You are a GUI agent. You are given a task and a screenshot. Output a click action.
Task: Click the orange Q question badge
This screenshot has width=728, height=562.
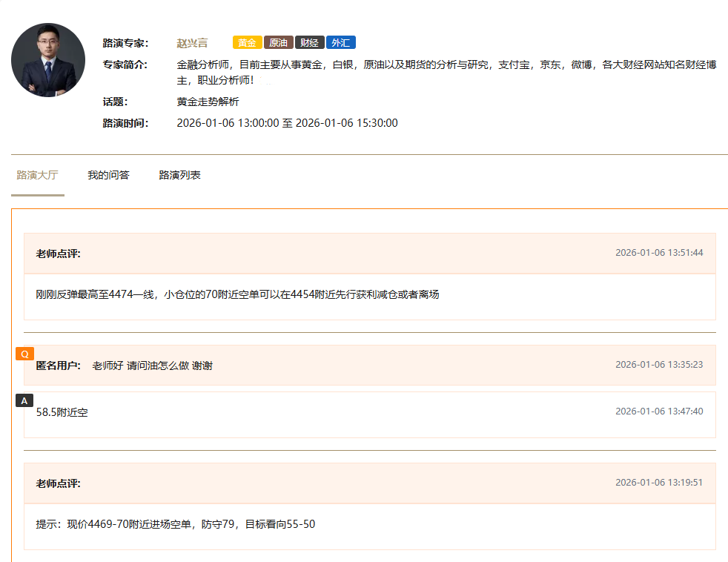pyautogui.click(x=24, y=354)
